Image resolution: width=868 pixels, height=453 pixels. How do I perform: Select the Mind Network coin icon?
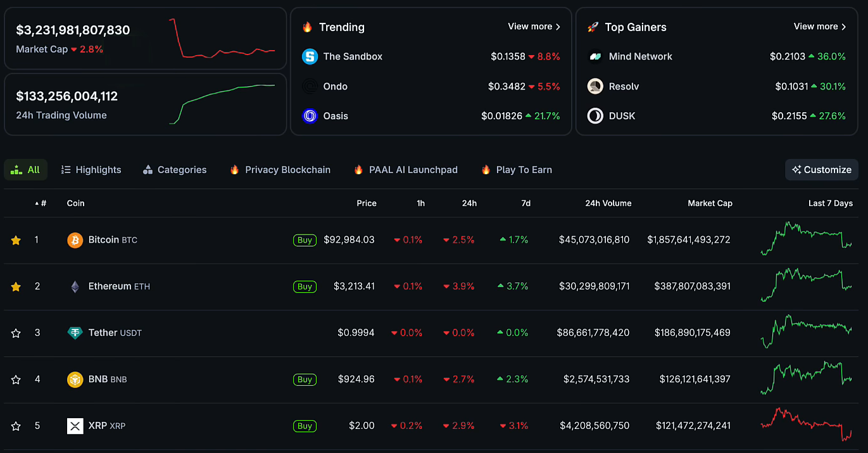(595, 56)
